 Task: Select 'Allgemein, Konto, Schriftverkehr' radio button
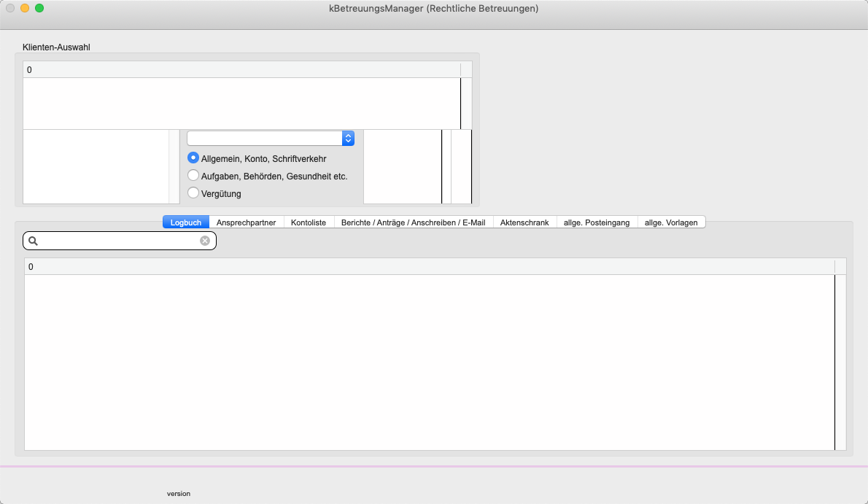click(x=193, y=158)
